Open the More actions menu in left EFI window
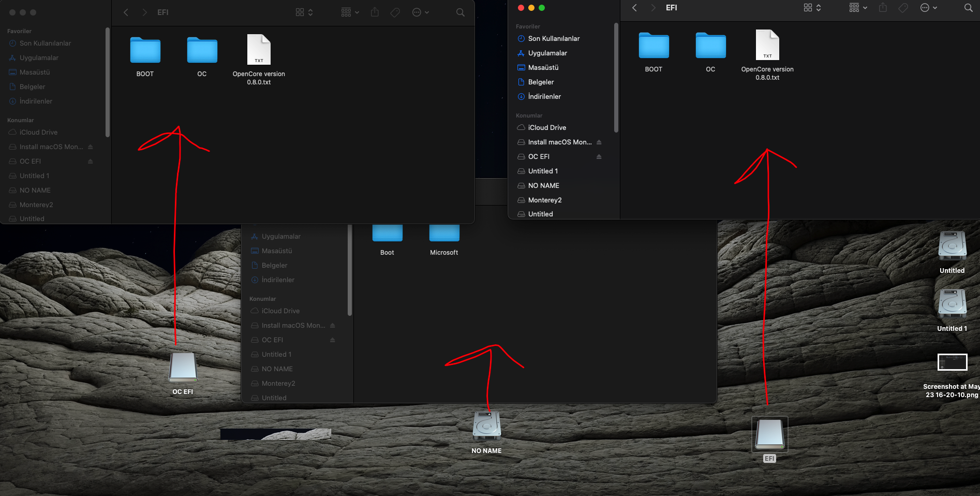Image resolution: width=980 pixels, height=496 pixels. 421,12
